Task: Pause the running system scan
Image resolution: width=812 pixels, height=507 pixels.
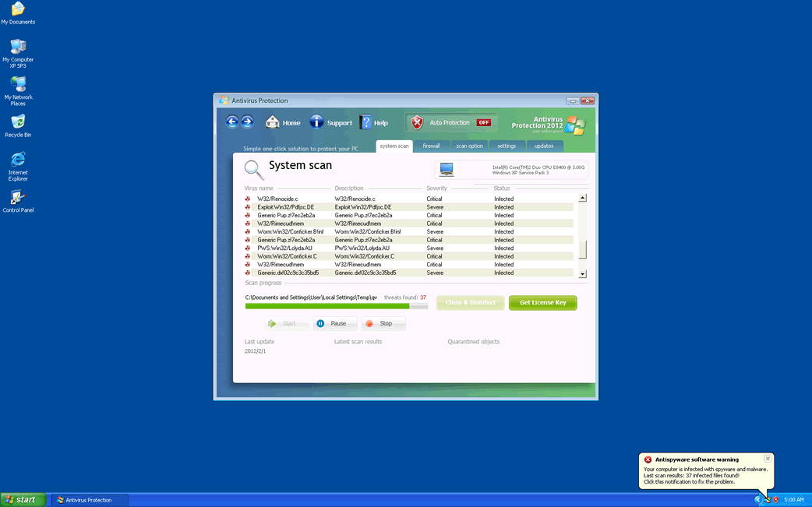Action: (x=334, y=323)
